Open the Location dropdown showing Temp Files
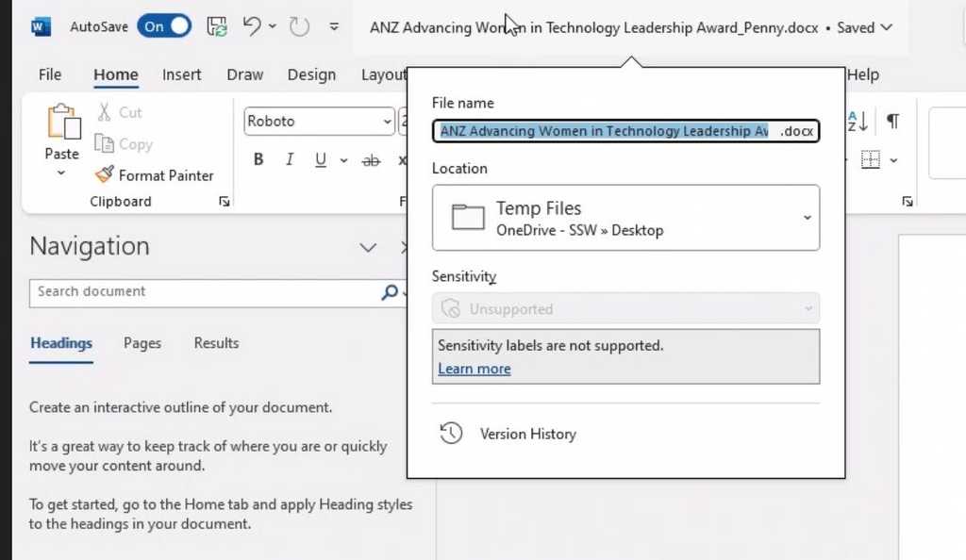The width and height of the screenshot is (966, 560). point(806,218)
